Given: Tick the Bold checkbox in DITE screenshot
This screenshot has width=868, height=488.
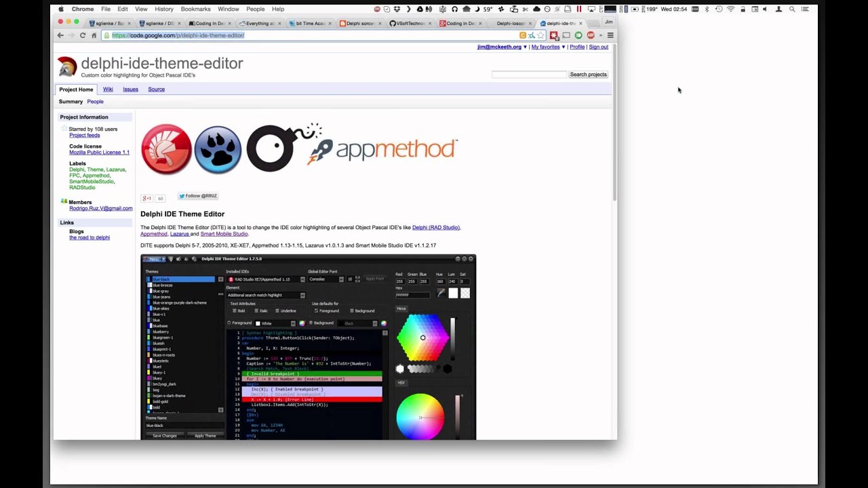Looking at the screenshot, I should 234,311.
